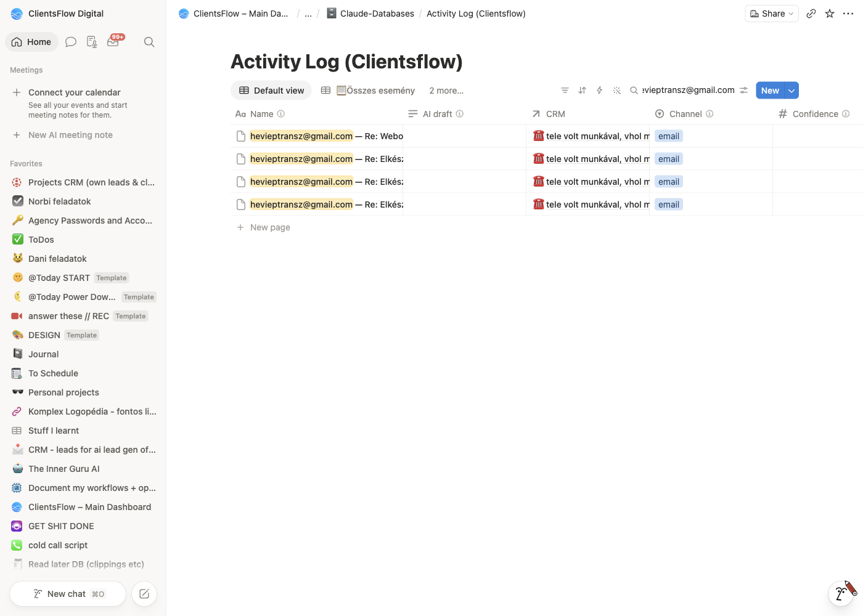
Task: Open the Notion AI assistant floating button
Action: pos(841,594)
